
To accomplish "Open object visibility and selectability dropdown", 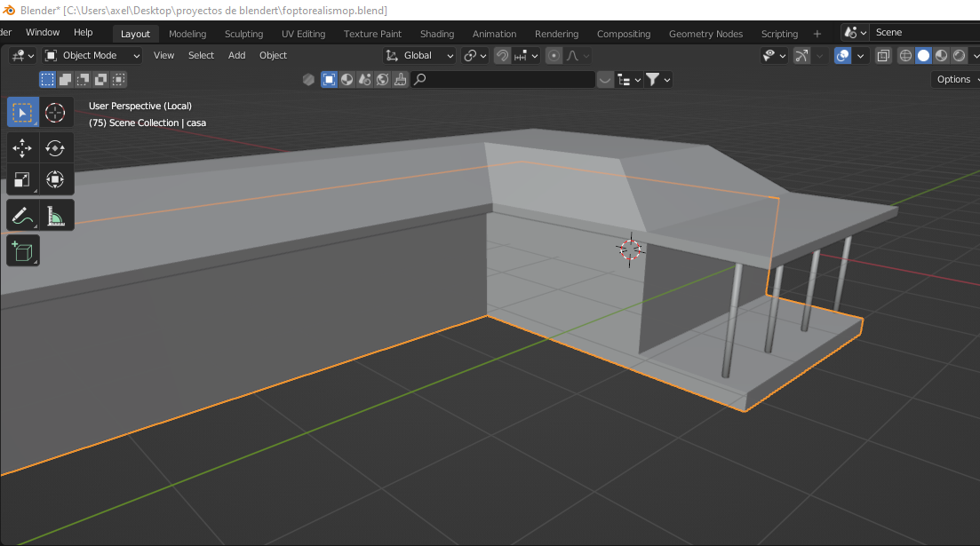I will [774, 56].
